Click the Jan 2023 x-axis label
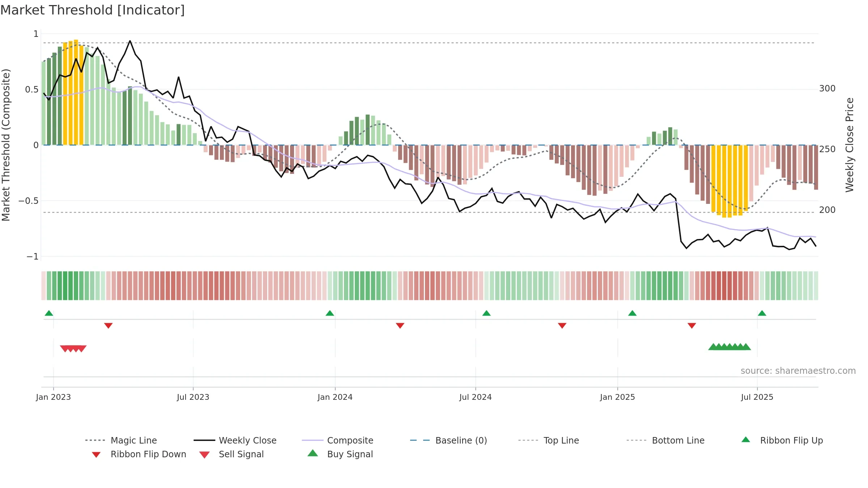Image resolution: width=868 pixels, height=488 pixels. click(53, 397)
